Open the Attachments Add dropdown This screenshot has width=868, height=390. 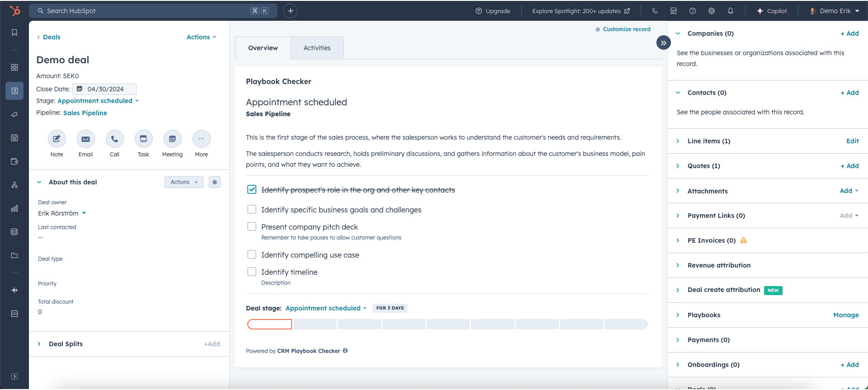849,191
